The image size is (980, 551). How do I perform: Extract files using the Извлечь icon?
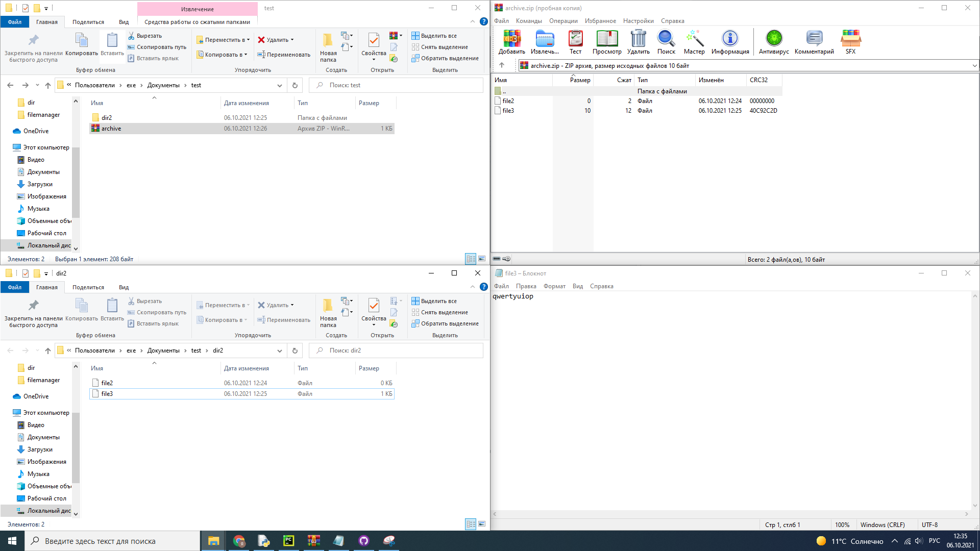coord(544,42)
